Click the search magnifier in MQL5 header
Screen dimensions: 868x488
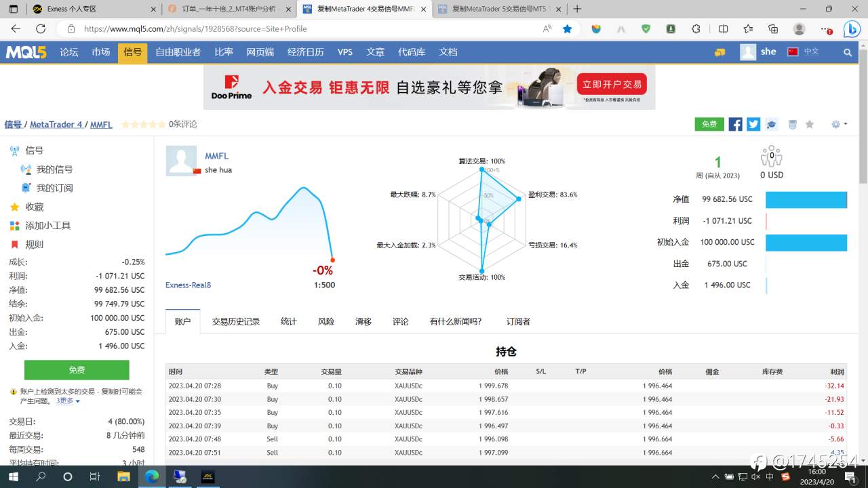click(x=848, y=52)
